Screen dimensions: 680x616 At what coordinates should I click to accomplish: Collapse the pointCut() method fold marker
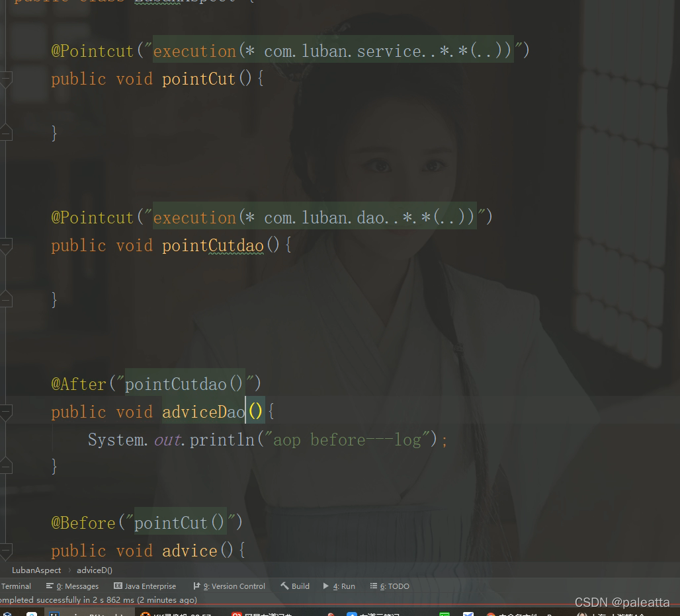pos(6,79)
